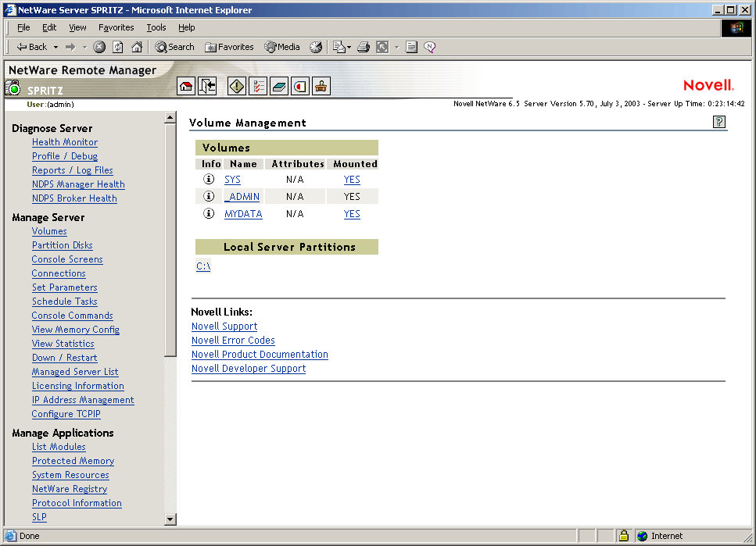
Task: Open the Health Monitor alert icon in header
Action: pos(236,86)
